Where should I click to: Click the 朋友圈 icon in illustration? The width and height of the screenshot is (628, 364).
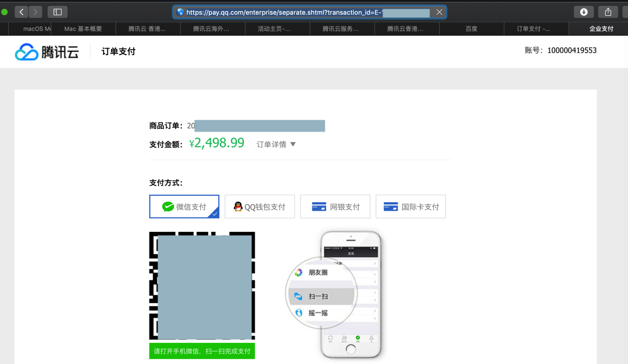click(298, 273)
